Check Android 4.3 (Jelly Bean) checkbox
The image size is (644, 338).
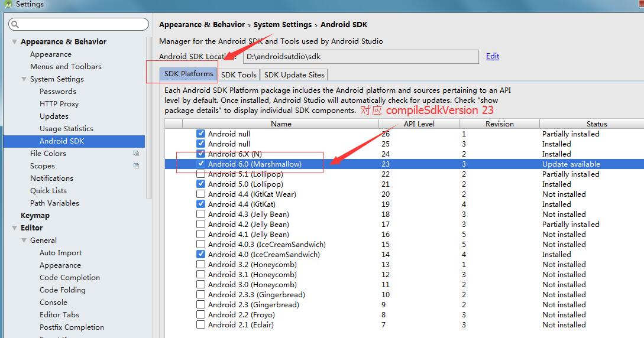click(x=200, y=214)
